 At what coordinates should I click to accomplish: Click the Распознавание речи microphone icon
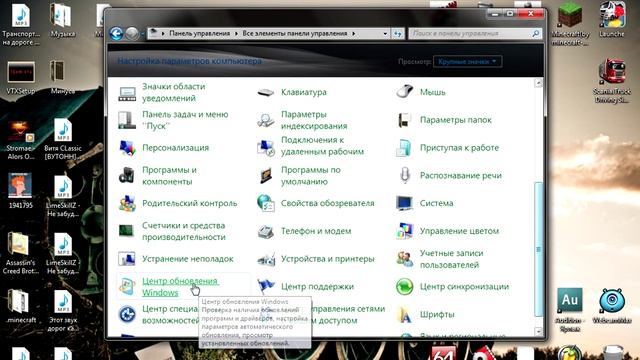404,176
